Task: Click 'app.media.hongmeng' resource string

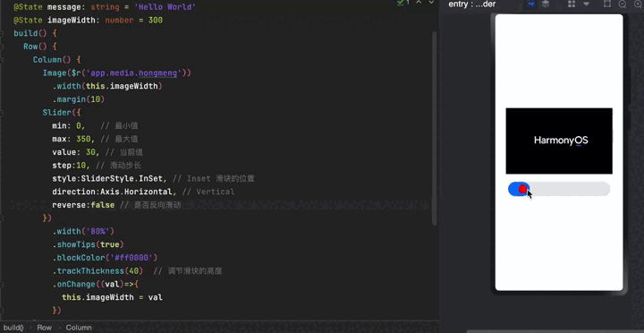Action: pos(133,73)
